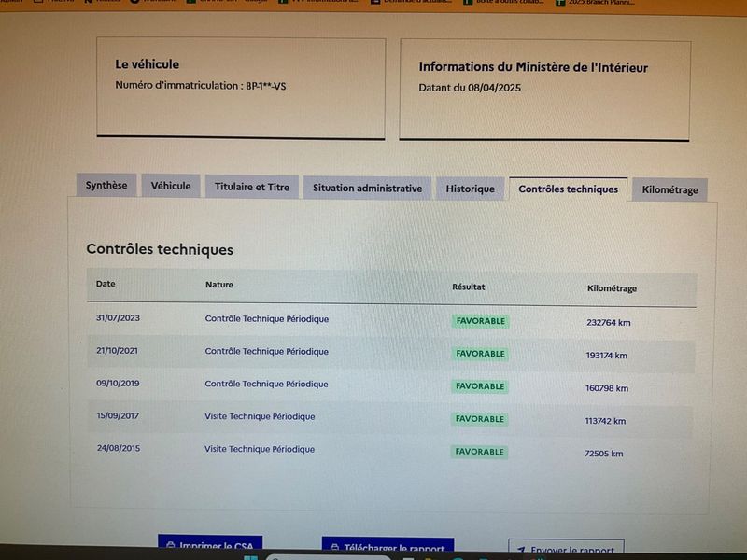Viewport: 747px width, 560px height.
Task: Click the FAVORABLE badge for 15/09/2017
Action: point(479,419)
